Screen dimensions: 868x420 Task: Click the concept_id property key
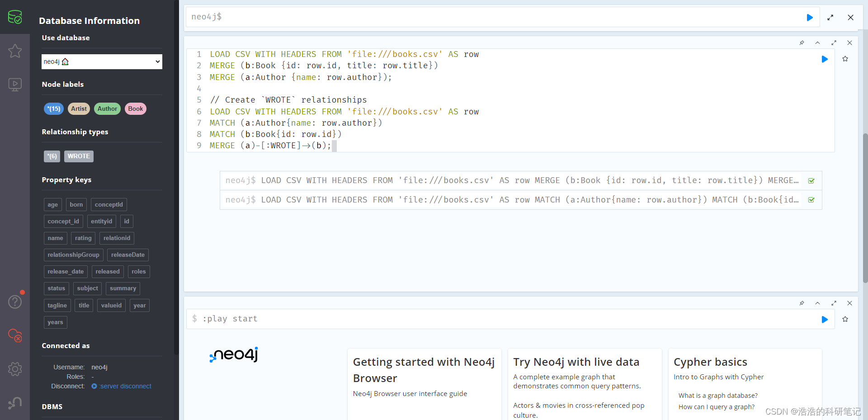[x=63, y=221]
